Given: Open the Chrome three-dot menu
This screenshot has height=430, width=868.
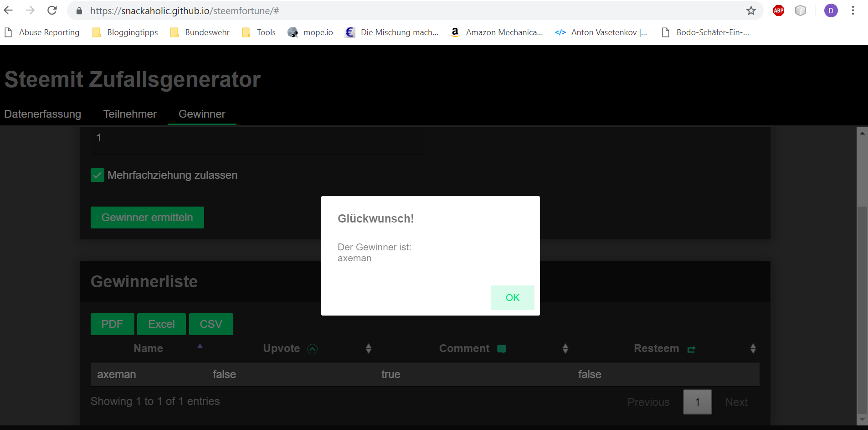Looking at the screenshot, I should click(853, 10).
